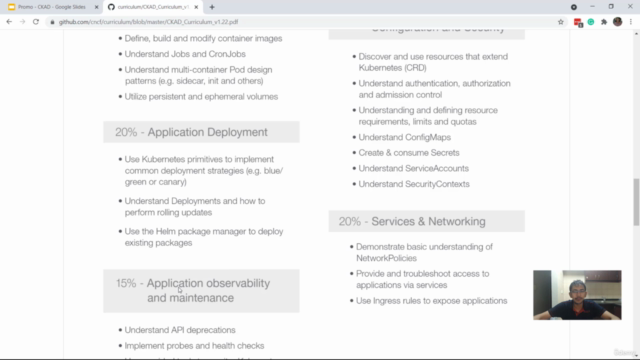Click 'Understand SecurityContexts' bullet
The width and height of the screenshot is (640, 360).
(x=414, y=184)
